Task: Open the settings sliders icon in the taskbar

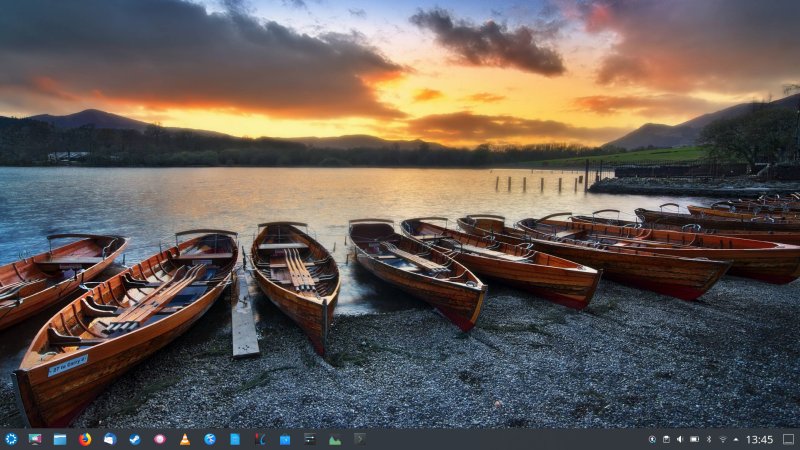Action: (310, 439)
